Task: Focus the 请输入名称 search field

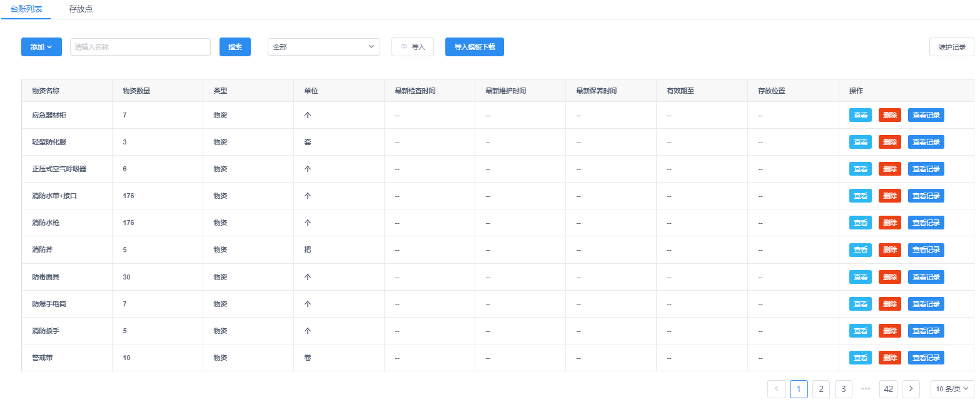Action: tap(140, 47)
